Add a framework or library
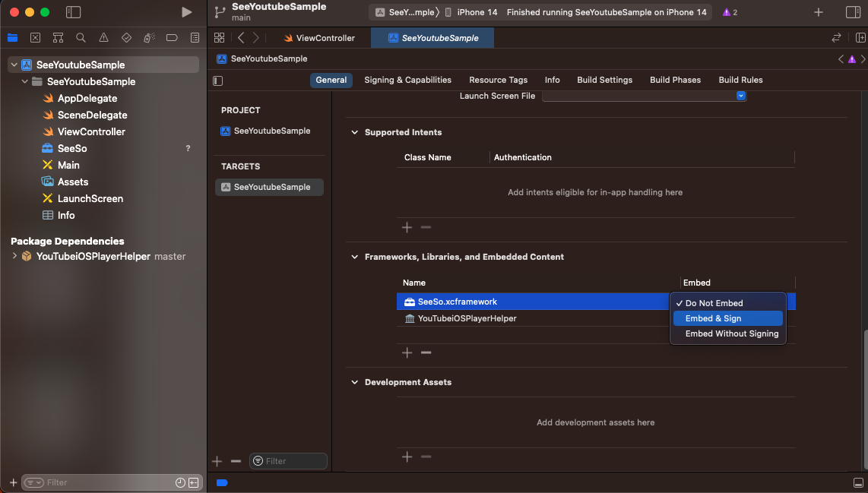Viewport: 868px width, 493px height. (x=407, y=352)
